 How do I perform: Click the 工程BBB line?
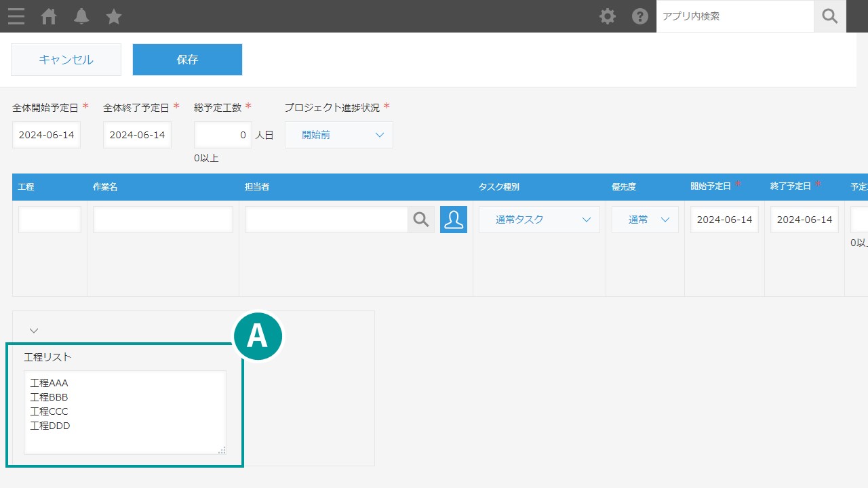point(50,397)
